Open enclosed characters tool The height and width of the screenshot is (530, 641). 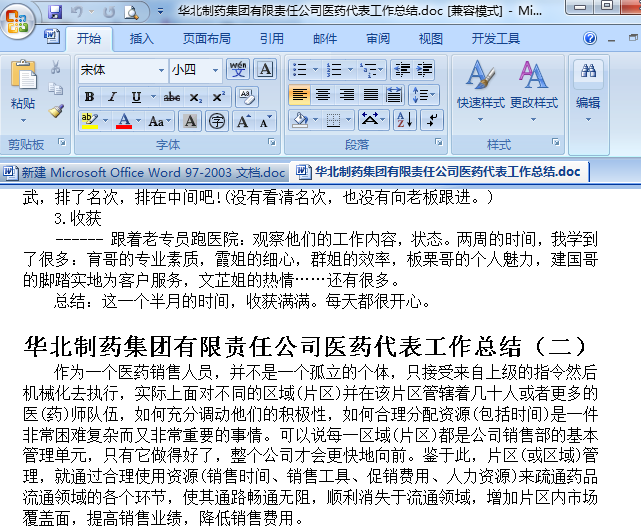[x=217, y=121]
